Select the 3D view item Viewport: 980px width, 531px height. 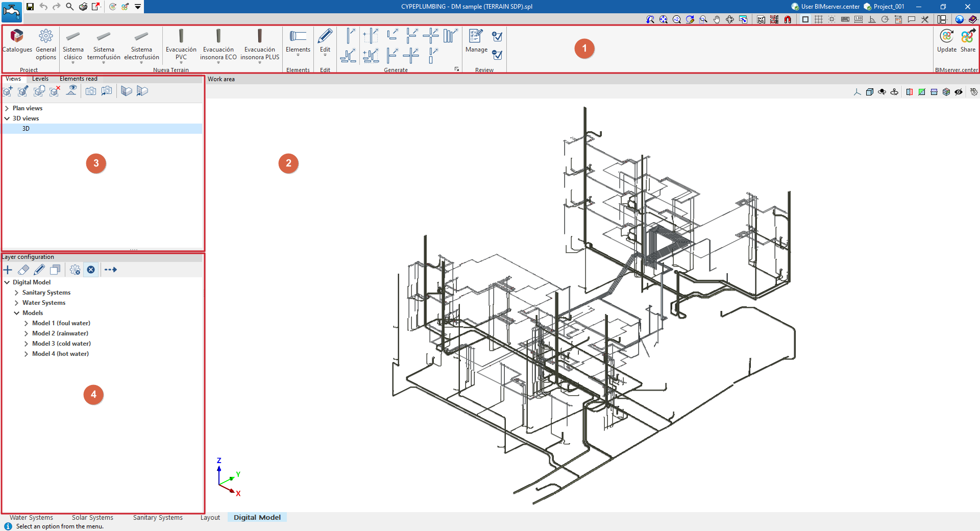pos(26,129)
